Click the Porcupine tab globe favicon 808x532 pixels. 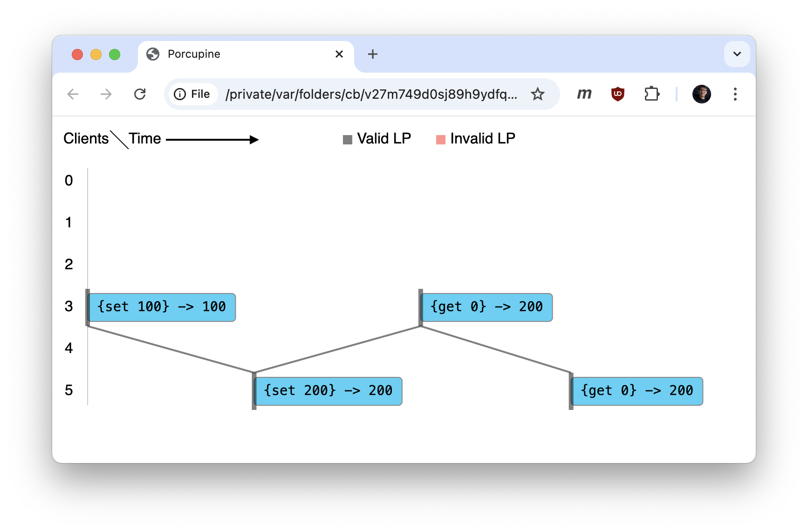point(153,54)
